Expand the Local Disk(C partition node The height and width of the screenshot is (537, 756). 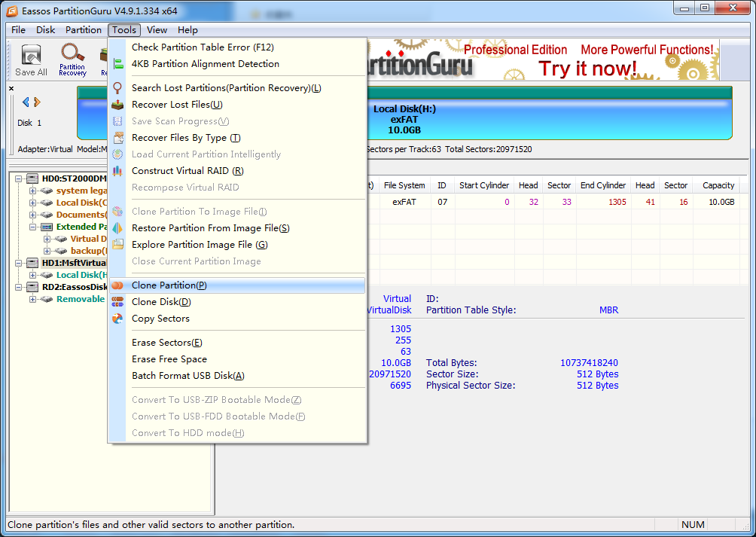(33, 203)
